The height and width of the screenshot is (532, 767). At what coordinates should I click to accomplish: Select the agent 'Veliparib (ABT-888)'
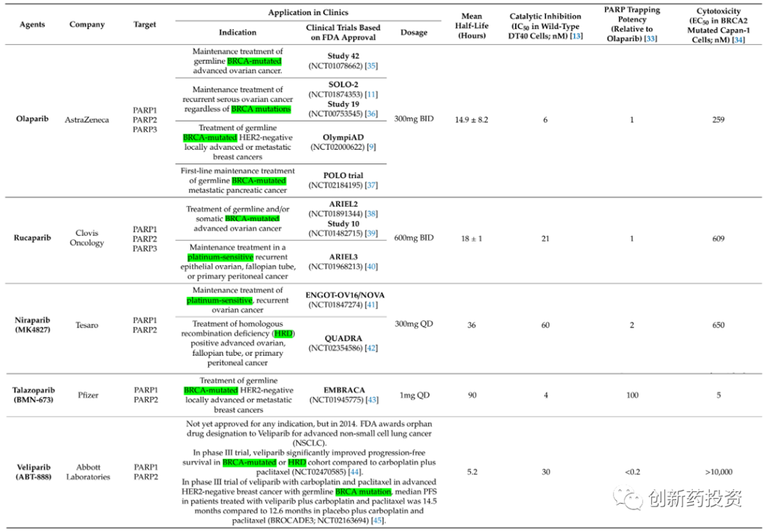[x=34, y=472]
